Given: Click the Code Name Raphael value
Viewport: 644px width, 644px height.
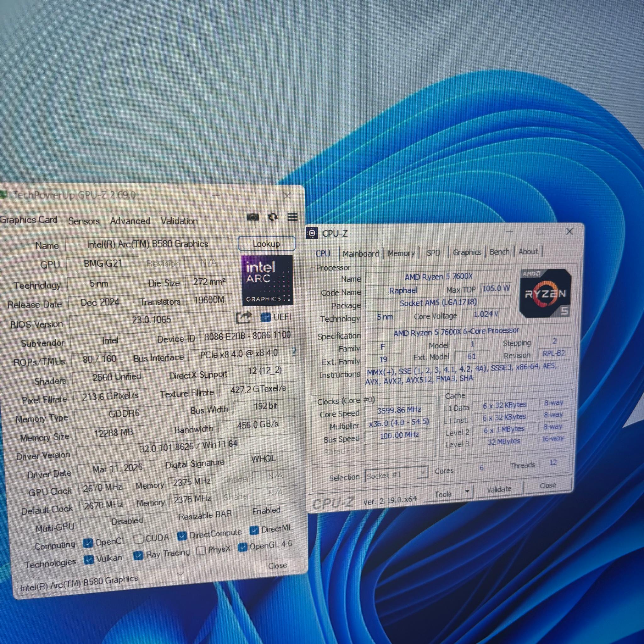Looking at the screenshot, I should [x=403, y=291].
